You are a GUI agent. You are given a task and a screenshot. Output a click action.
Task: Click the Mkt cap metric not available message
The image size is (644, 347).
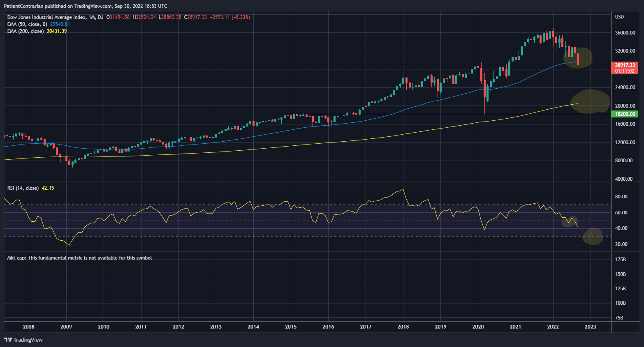pyautogui.click(x=80, y=258)
